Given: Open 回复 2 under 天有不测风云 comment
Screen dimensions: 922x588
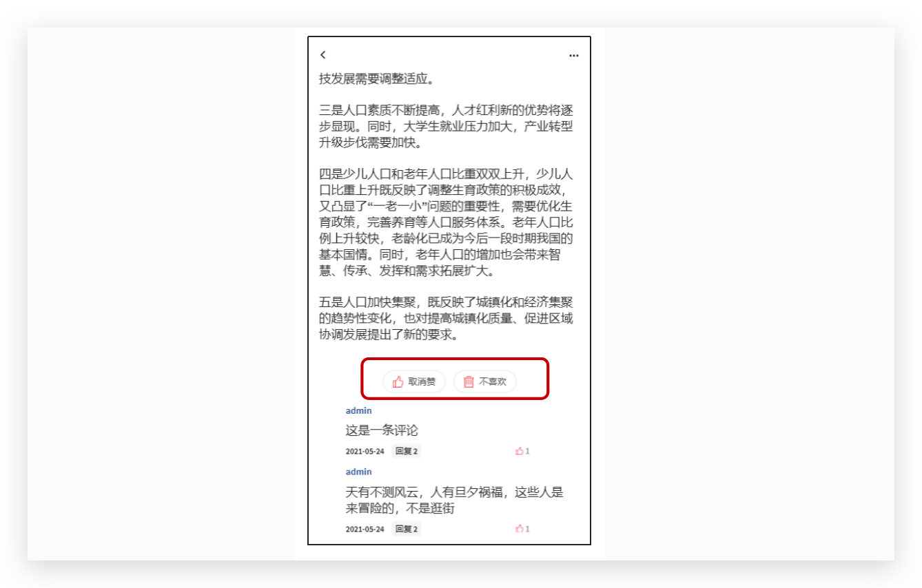Looking at the screenshot, I should pos(406,529).
